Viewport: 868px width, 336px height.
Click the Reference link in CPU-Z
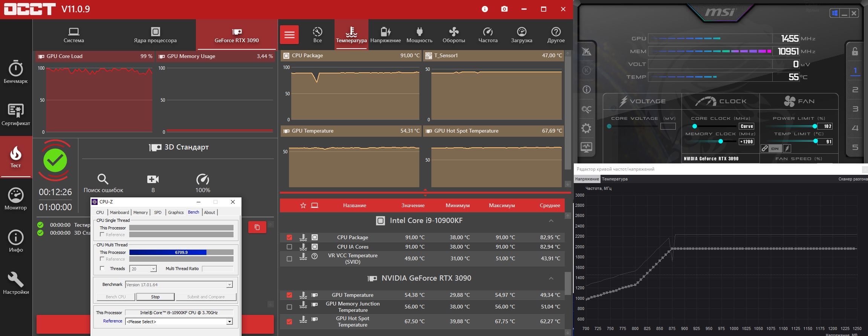[x=113, y=321]
